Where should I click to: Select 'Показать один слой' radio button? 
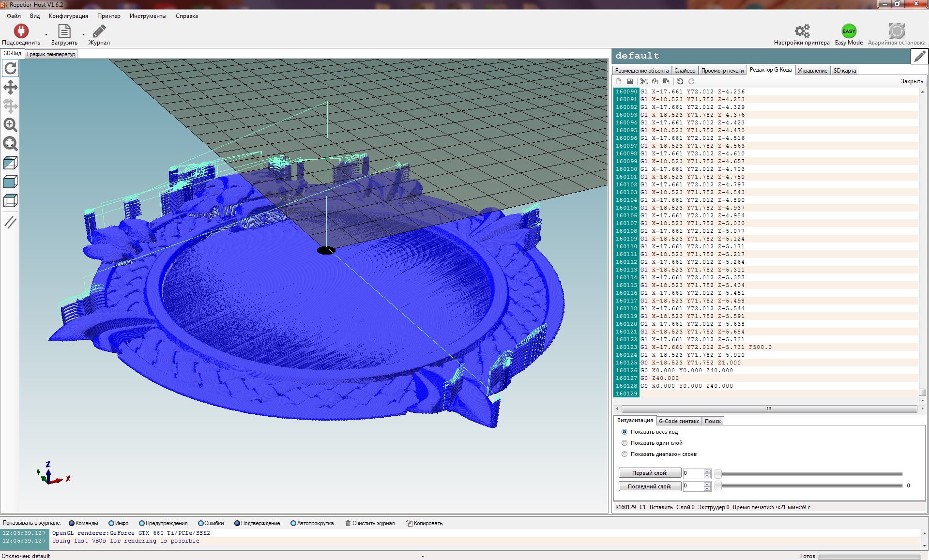[x=624, y=443]
